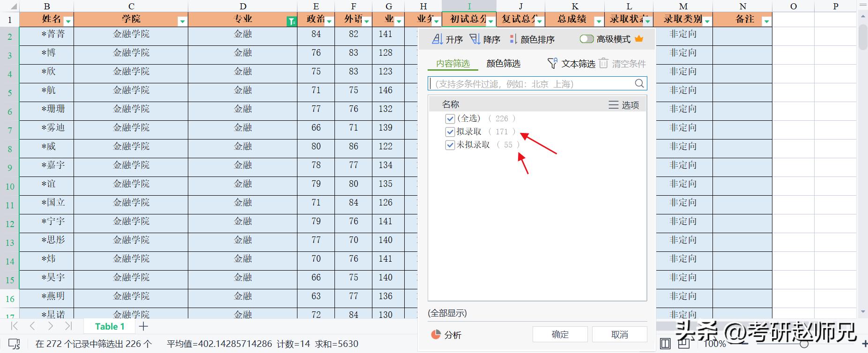
Task: Uncheck the 未拟录取 checkbox
Action: point(450,145)
